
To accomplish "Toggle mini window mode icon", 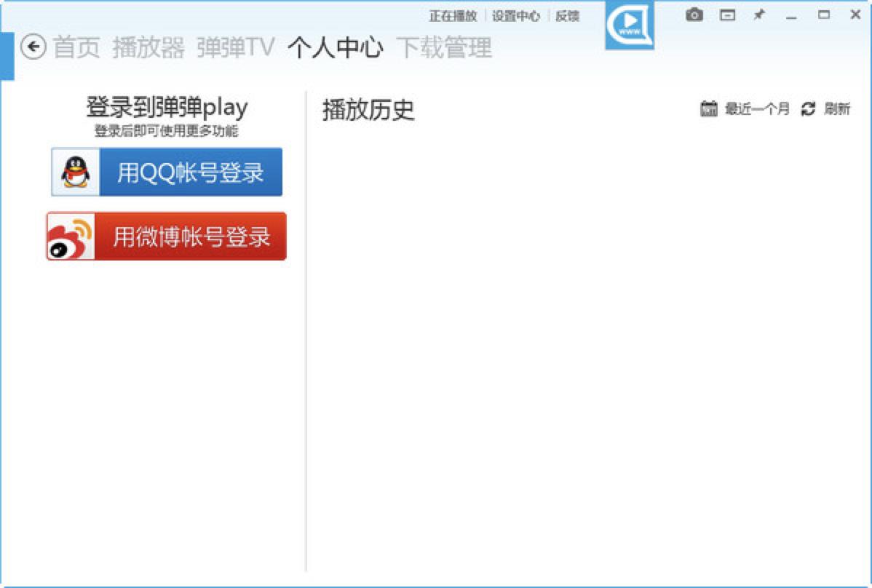I will click(727, 15).
